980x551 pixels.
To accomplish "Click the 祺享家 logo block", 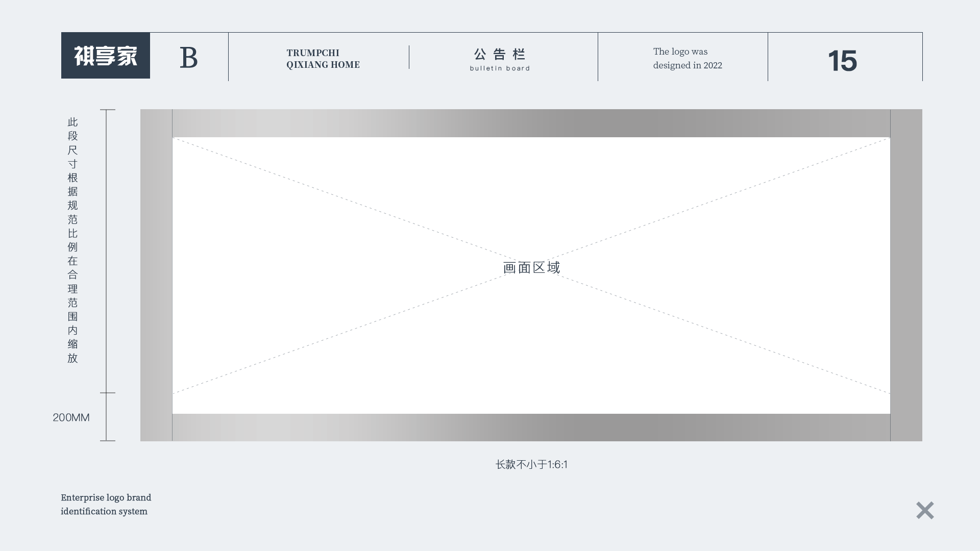I will coord(106,56).
